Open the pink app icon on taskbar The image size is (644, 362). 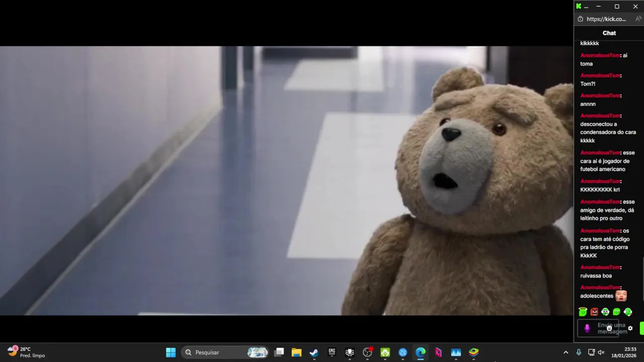point(438,352)
